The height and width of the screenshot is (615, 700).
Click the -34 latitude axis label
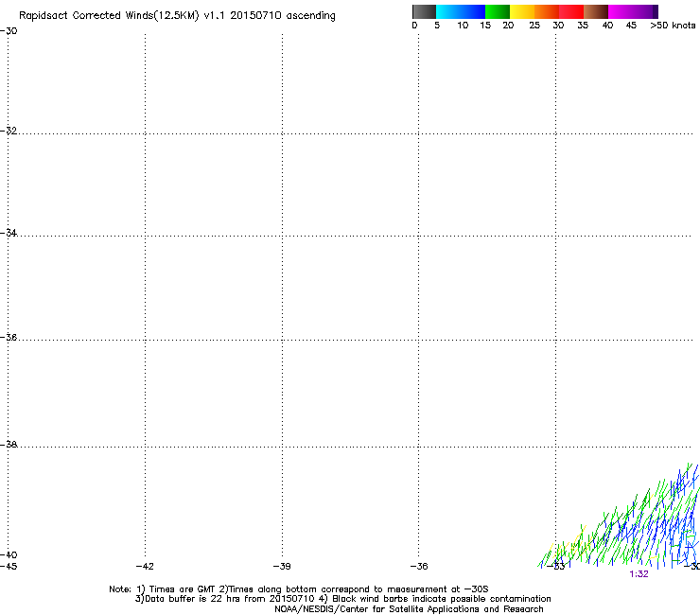tap(9, 233)
